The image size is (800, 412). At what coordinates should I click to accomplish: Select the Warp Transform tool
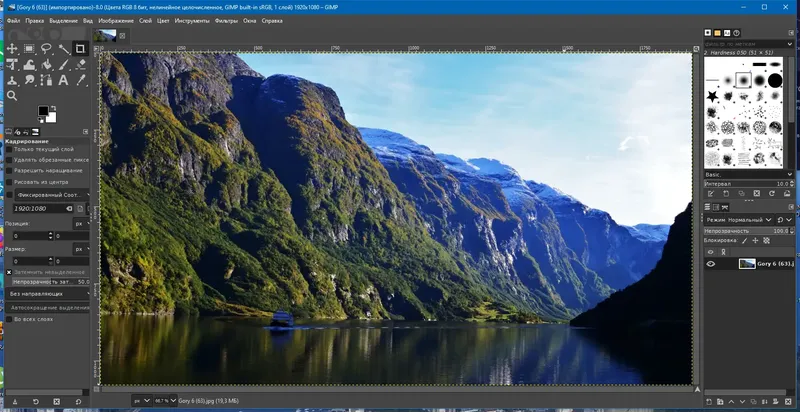[29, 65]
